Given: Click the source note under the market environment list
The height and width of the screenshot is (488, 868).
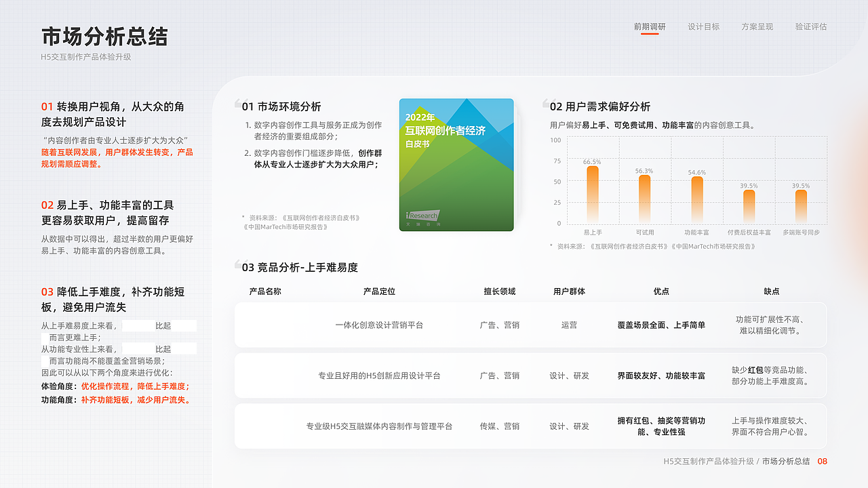Looking at the screenshot, I should 301,222.
